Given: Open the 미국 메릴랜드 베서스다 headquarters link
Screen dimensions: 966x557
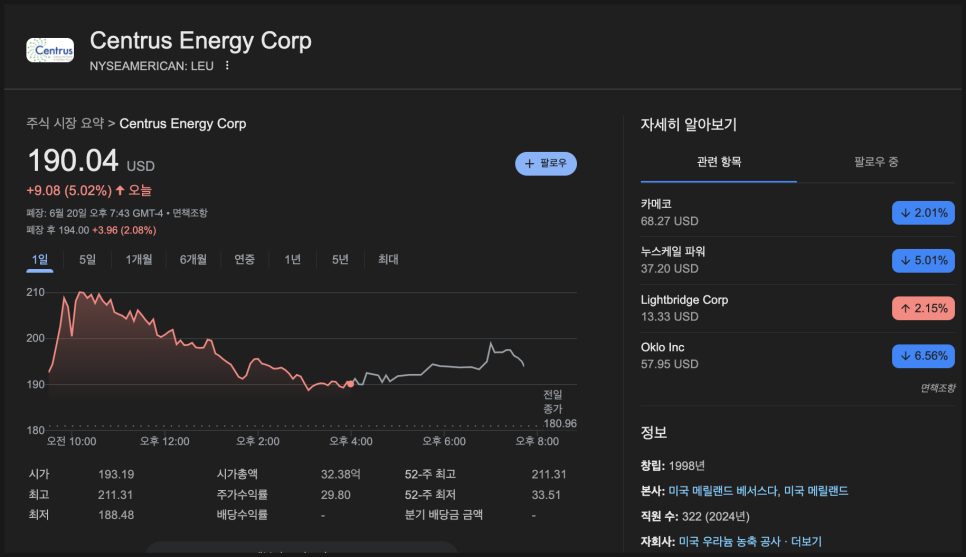Looking at the screenshot, I should click(723, 491).
